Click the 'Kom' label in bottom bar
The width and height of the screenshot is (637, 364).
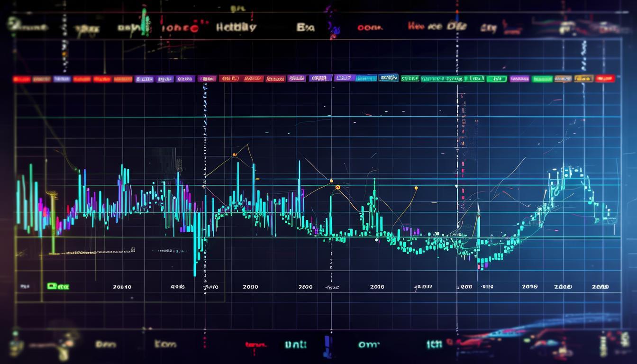(165, 344)
